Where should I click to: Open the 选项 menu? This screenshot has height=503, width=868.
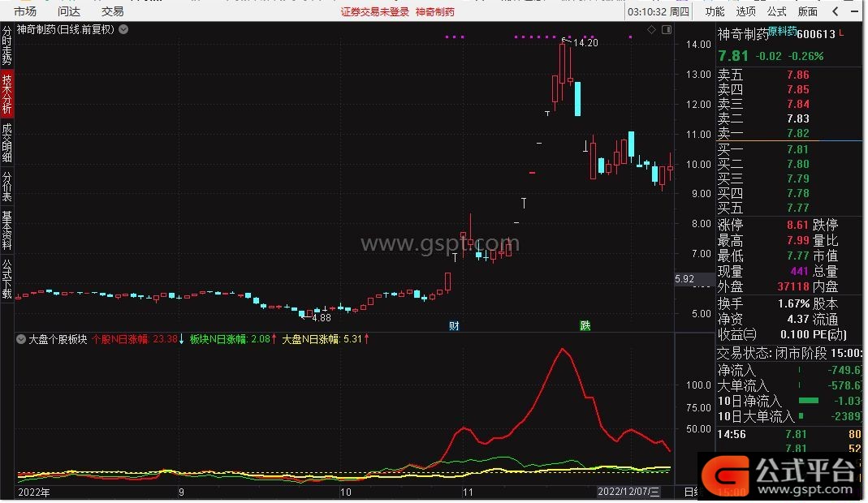745,11
